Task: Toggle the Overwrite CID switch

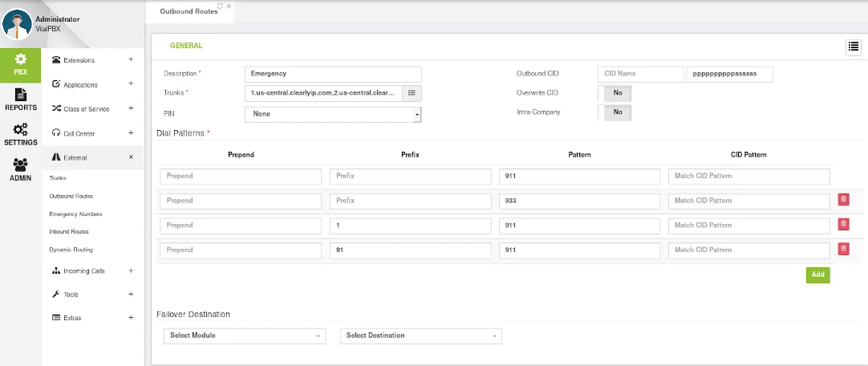Action: click(x=614, y=93)
